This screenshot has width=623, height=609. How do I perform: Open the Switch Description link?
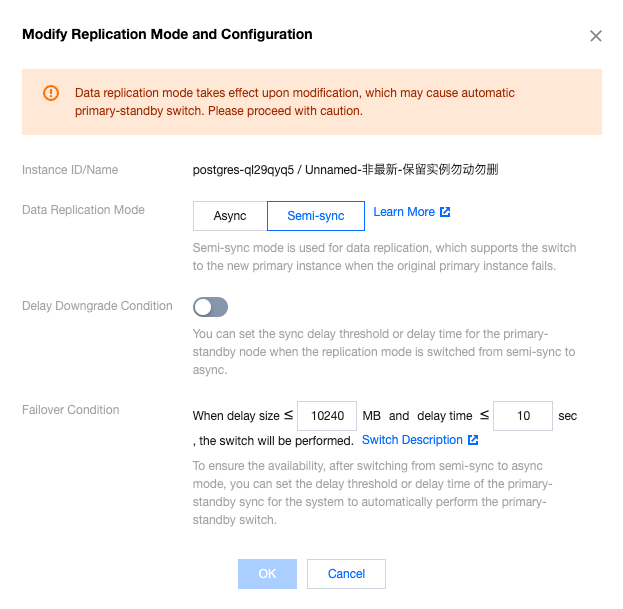pyautogui.click(x=412, y=440)
